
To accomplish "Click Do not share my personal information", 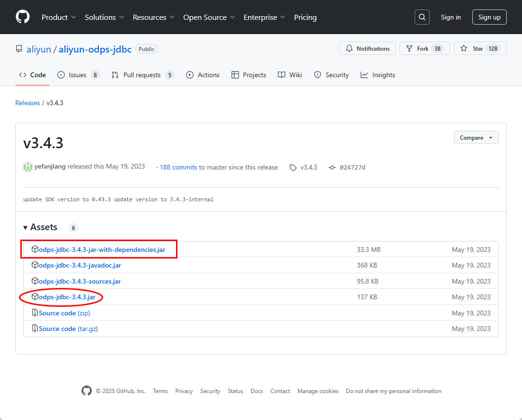I will (x=393, y=391).
